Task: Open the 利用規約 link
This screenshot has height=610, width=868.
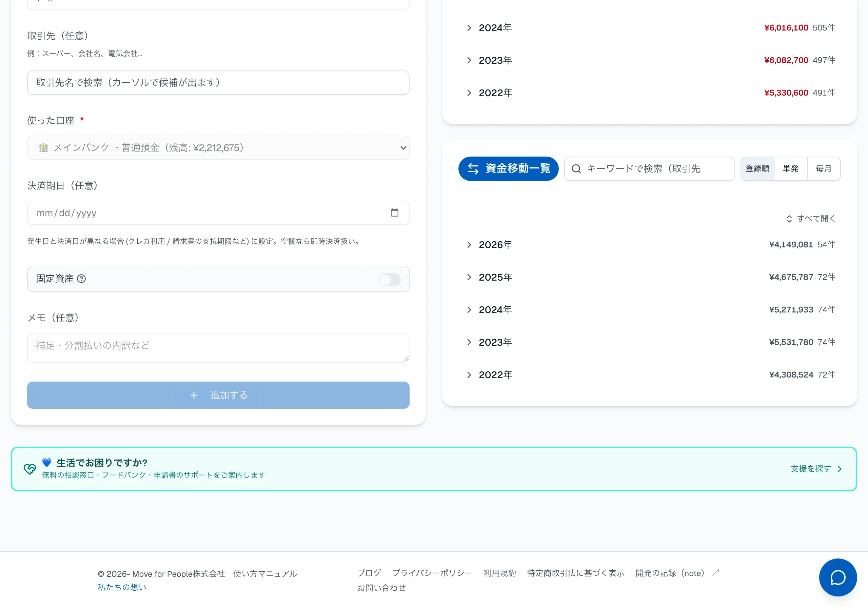Action: point(500,573)
